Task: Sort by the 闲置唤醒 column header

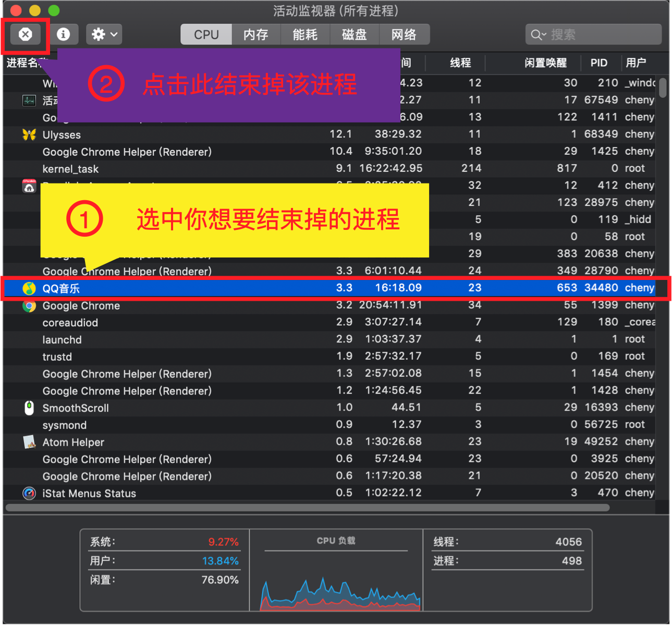Action: point(545,63)
